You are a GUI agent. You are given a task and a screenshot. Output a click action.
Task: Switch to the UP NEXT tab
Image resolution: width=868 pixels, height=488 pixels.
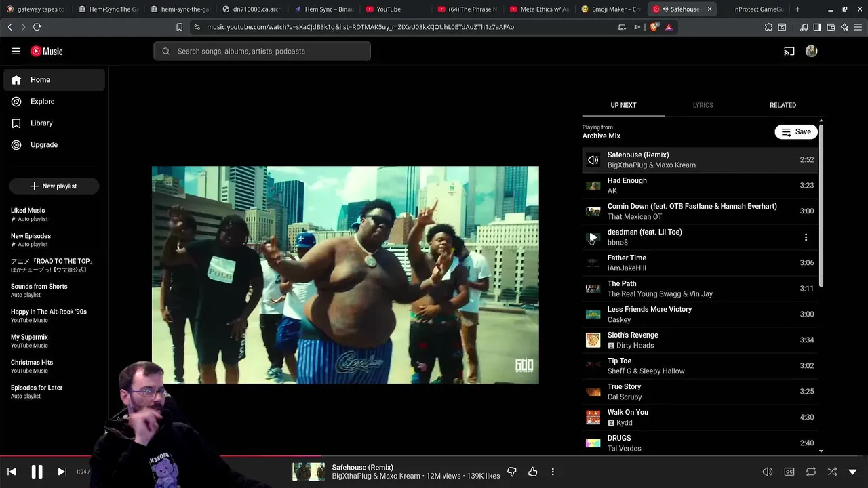(623, 105)
